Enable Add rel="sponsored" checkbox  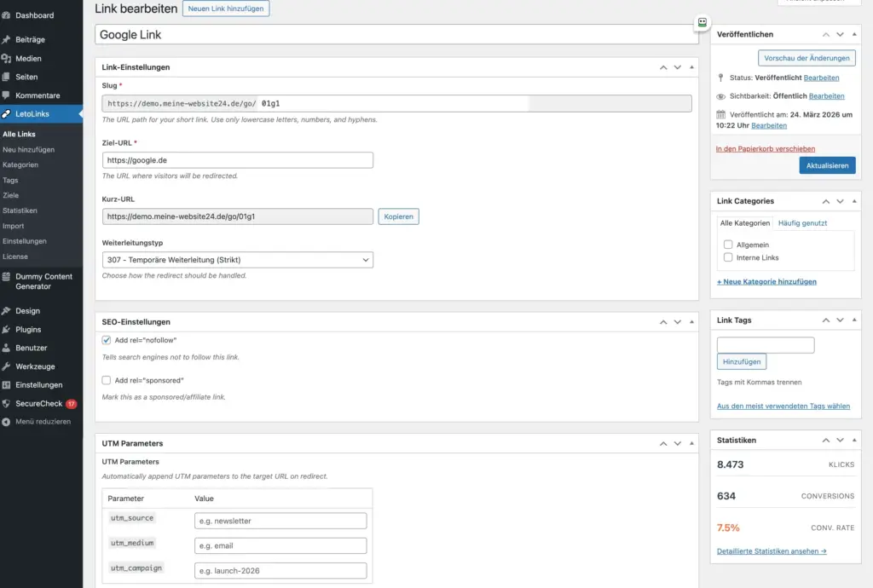107,380
